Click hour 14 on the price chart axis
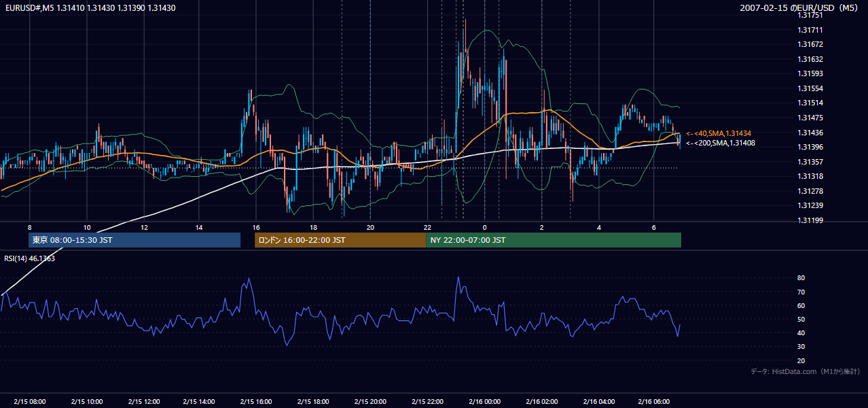Image resolution: width=868 pixels, height=408 pixels. [200, 227]
